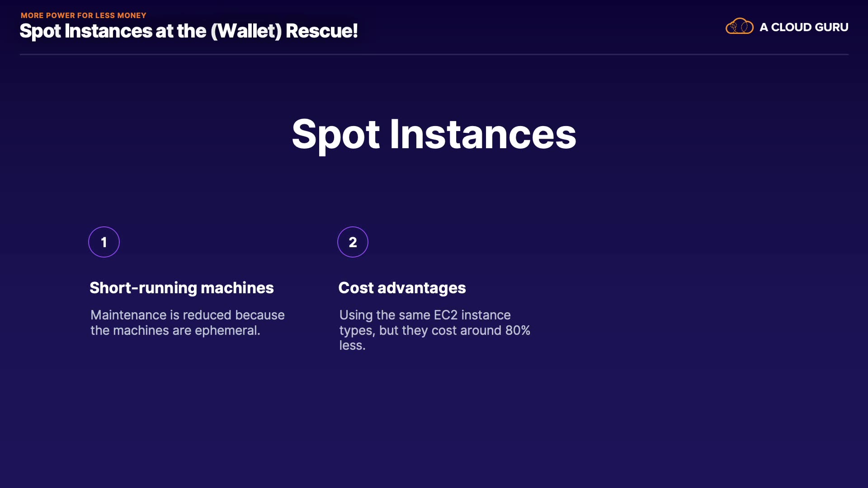Click the word less. ending the cost description
Viewport: 868px width, 488px height.
(x=352, y=345)
